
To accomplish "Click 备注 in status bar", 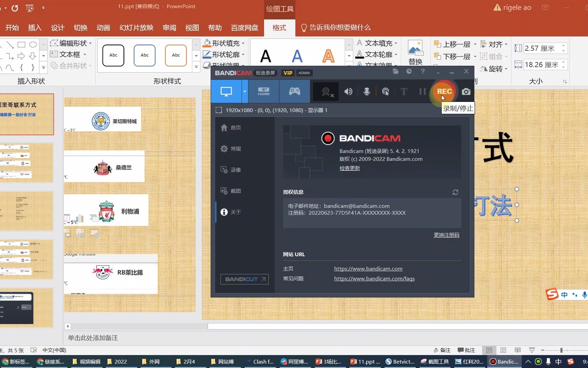I will click(442, 350).
